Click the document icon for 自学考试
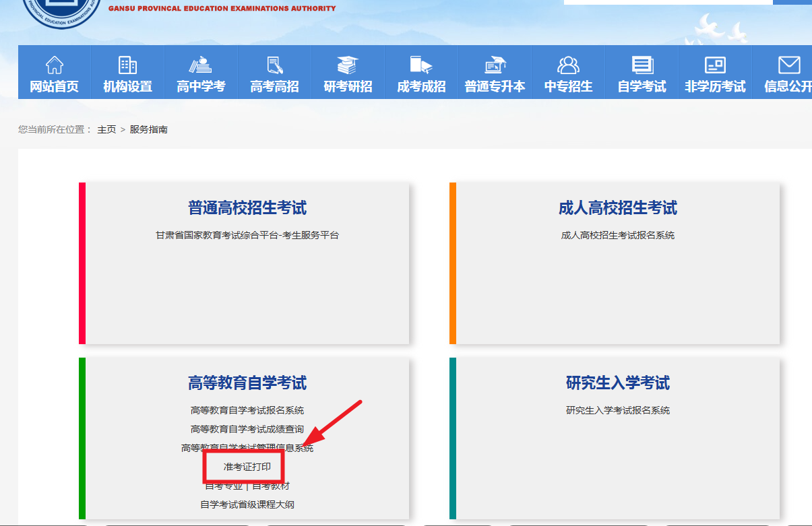Screen dimensions: 812x526 pos(642,65)
